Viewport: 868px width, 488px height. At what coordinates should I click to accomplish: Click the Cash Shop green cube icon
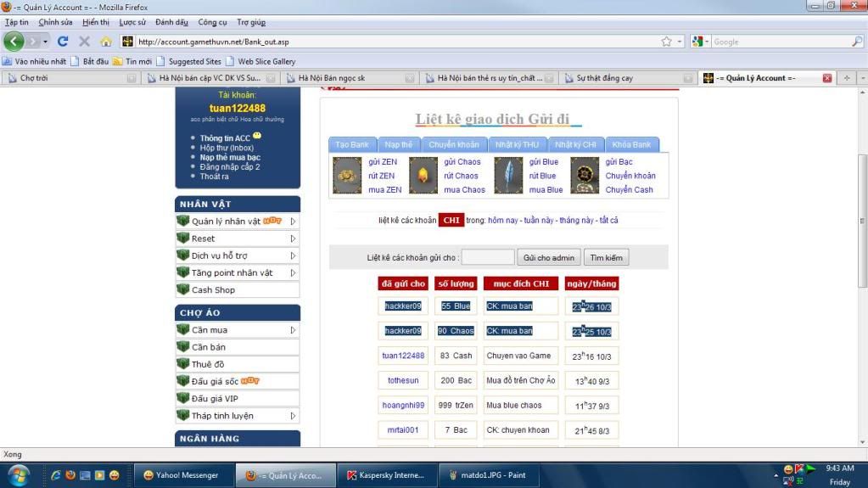pos(182,289)
